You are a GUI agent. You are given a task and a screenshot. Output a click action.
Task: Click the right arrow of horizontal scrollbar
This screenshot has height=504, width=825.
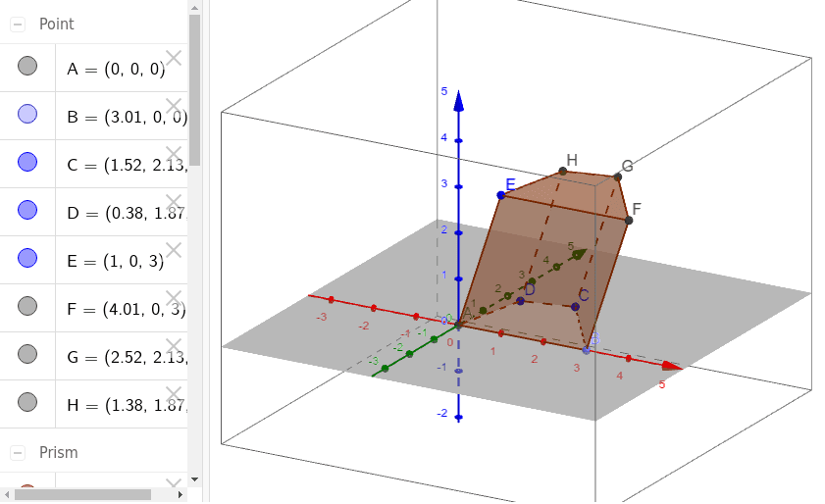click(180, 494)
